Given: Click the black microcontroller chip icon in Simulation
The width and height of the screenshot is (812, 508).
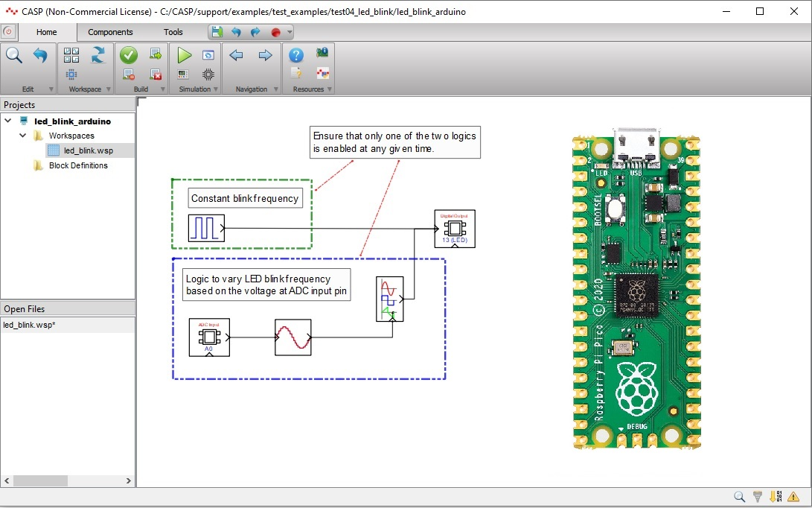Looking at the screenshot, I should [x=208, y=74].
